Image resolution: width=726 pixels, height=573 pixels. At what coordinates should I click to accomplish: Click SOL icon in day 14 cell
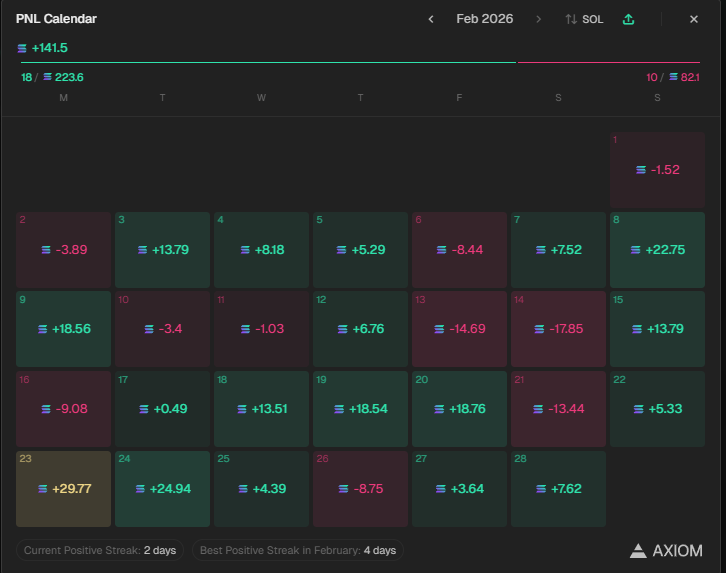(x=539, y=329)
